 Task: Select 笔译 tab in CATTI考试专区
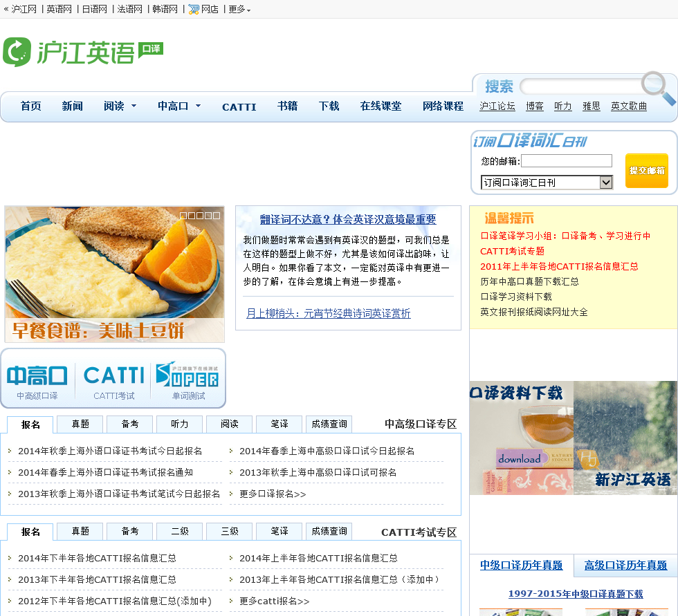point(280,532)
